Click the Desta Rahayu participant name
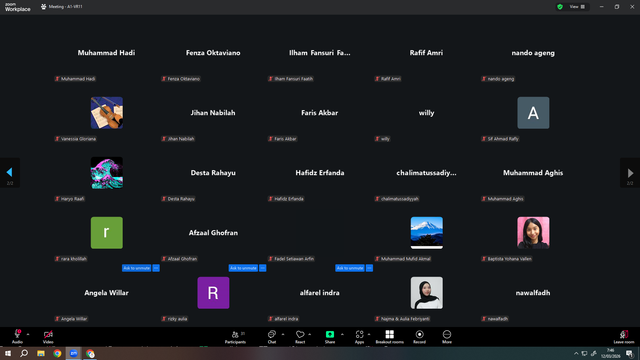 (x=213, y=173)
